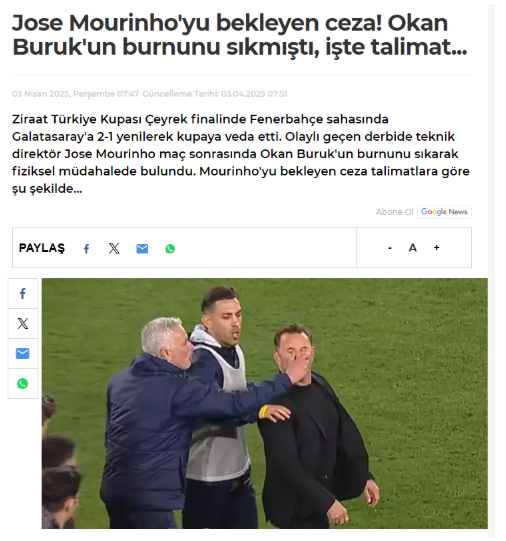The width and height of the screenshot is (506, 541).
Task: Share on X from the PAYLAŞ bar
Action: tap(114, 248)
